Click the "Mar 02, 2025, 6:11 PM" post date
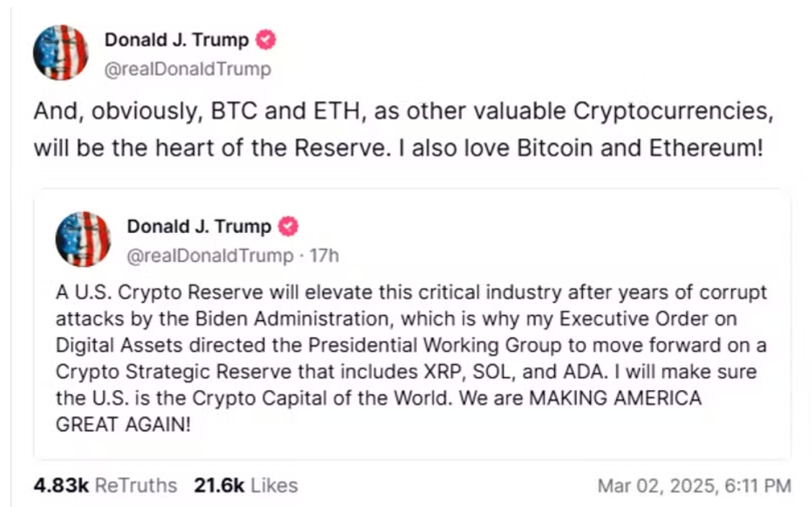Screen dimensions: 812x507 [695, 485]
